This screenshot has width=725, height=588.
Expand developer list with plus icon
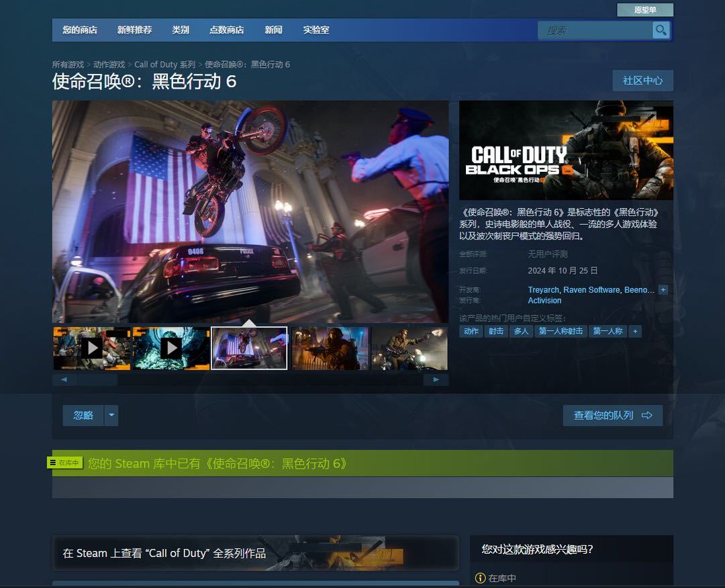click(663, 290)
